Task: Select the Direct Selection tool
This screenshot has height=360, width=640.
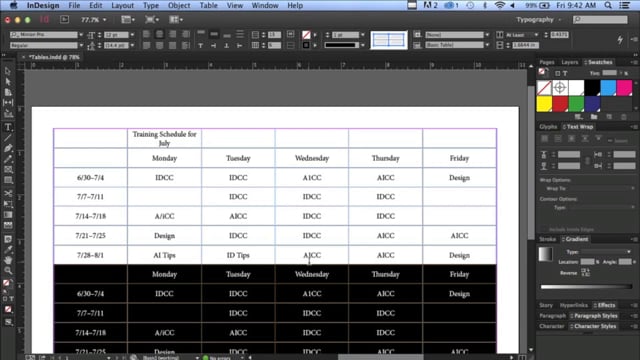Action: pos(8,81)
